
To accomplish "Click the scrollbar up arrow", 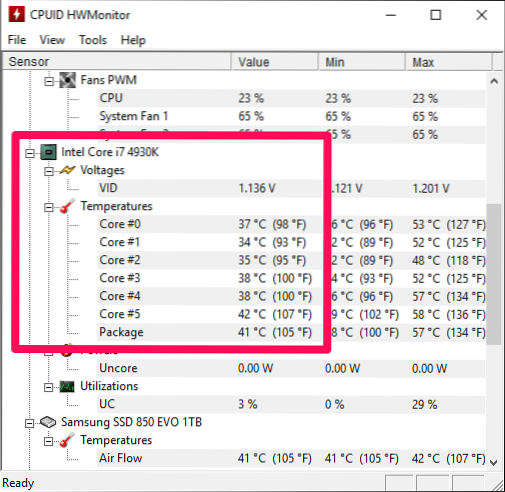I will tap(494, 81).
